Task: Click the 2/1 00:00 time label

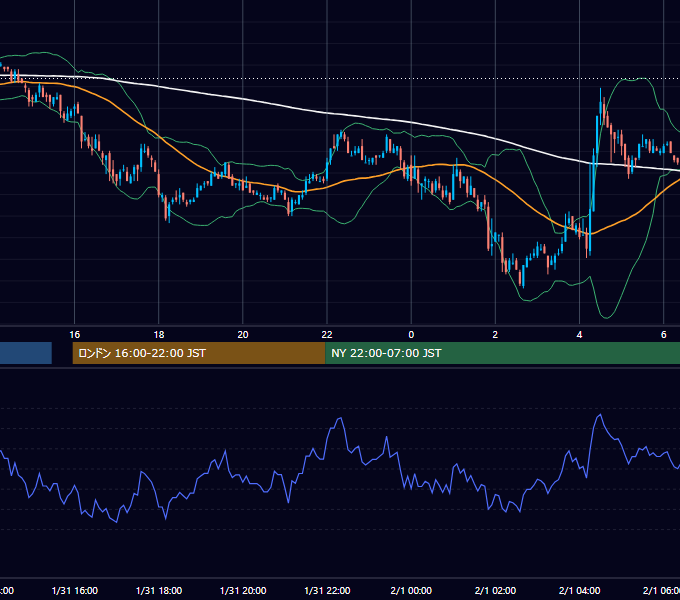Action: click(x=411, y=590)
